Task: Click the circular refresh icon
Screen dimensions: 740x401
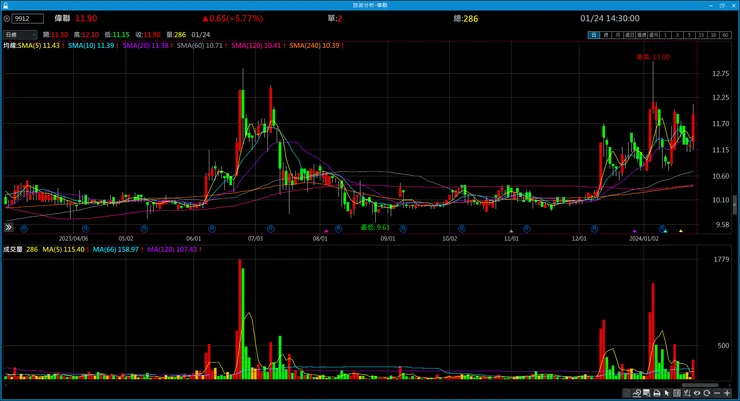Action: pyautogui.click(x=707, y=393)
